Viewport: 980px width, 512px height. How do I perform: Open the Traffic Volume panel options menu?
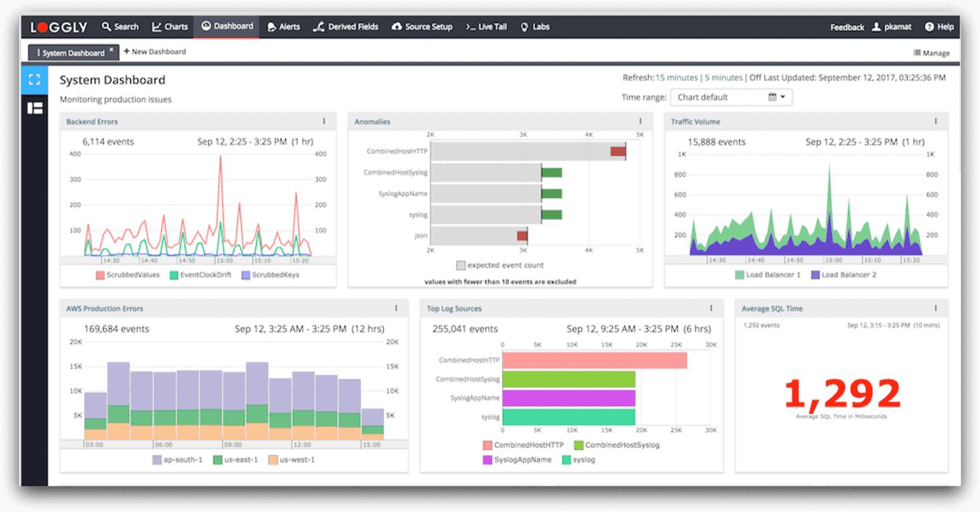click(x=936, y=122)
